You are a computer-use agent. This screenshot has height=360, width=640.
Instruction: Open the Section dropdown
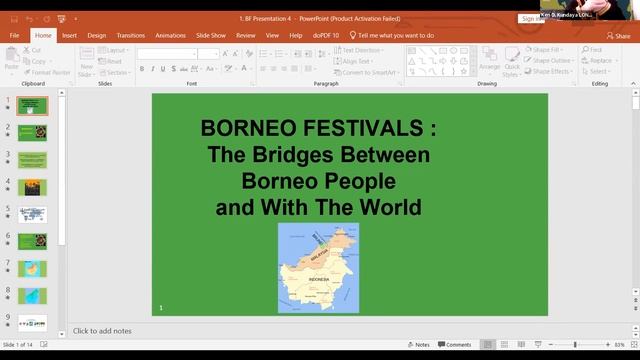tap(115, 72)
